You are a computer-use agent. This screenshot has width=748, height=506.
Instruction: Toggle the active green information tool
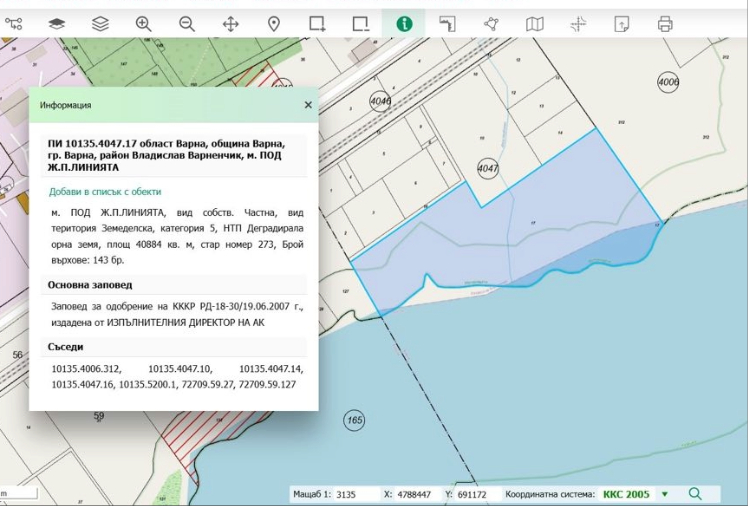click(404, 23)
